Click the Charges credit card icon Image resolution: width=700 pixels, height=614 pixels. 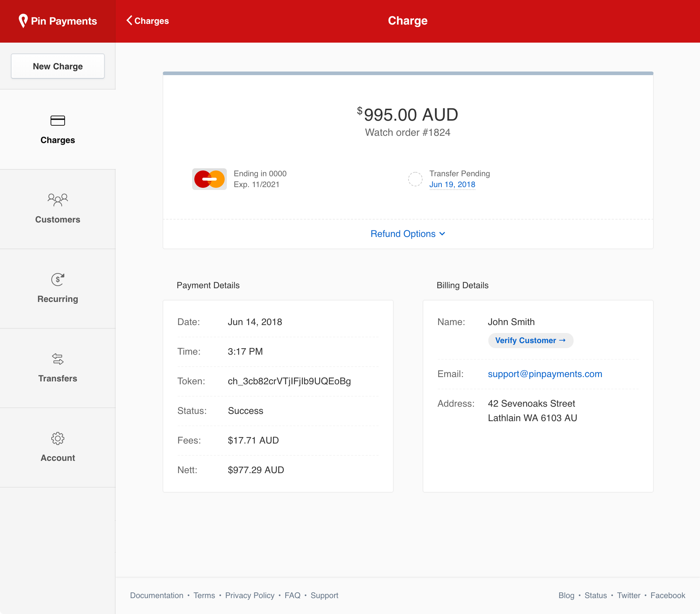(58, 120)
